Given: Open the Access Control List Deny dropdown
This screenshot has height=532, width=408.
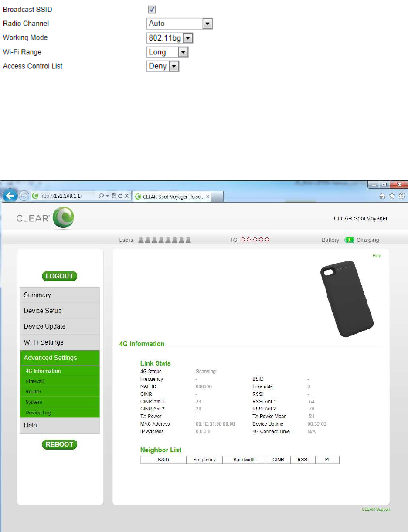Looking at the screenshot, I should 163,66.
